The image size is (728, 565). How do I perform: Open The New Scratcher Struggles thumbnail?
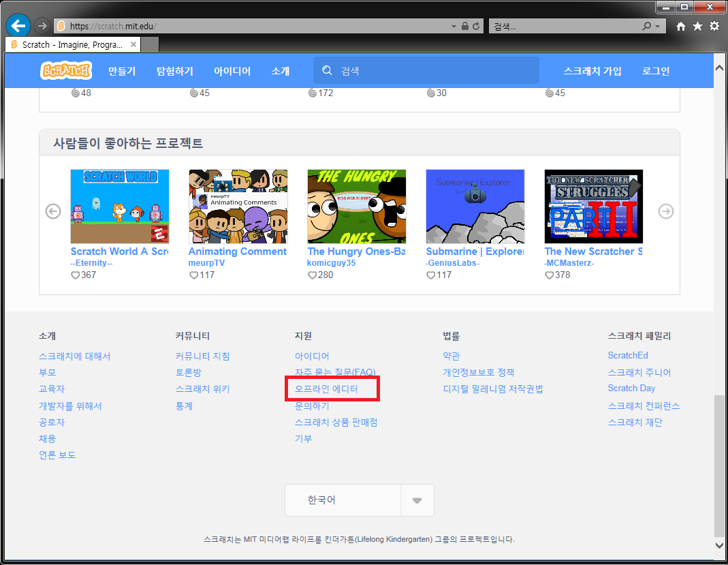click(594, 207)
